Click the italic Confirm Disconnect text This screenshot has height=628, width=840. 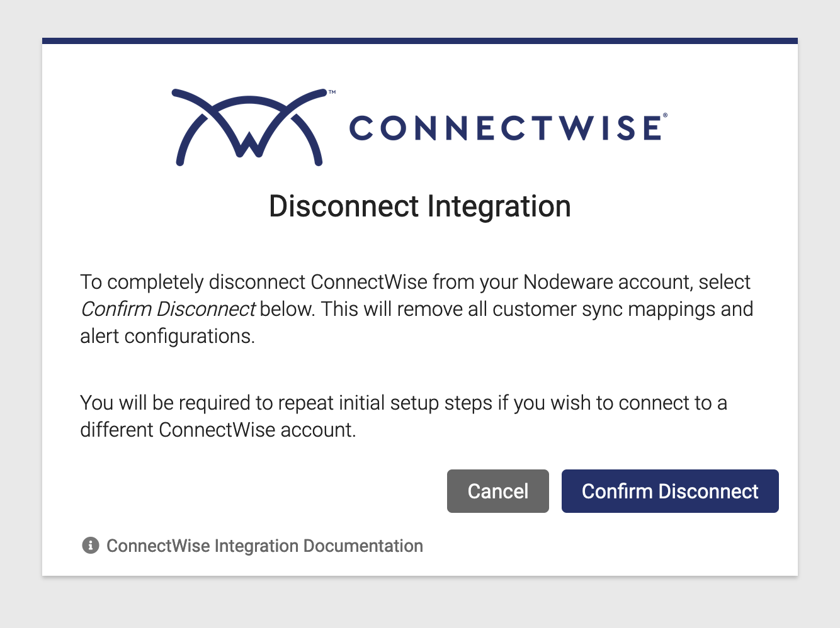167,309
